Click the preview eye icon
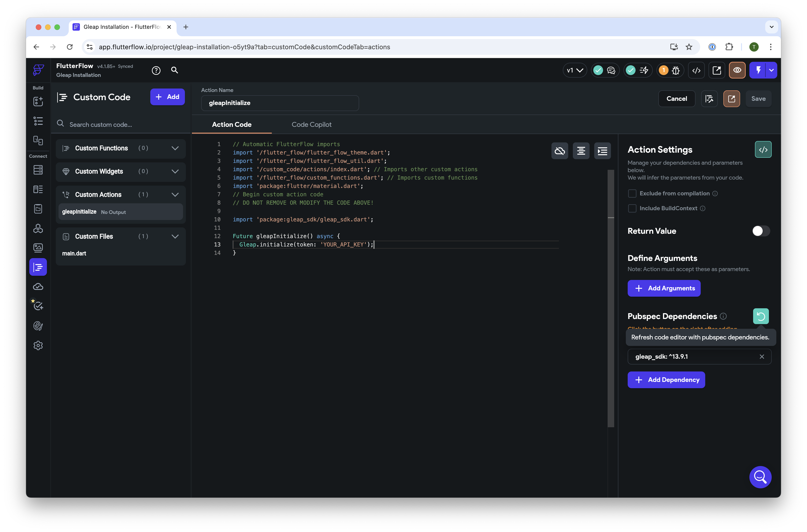Viewport: 807px width, 532px height. click(737, 70)
